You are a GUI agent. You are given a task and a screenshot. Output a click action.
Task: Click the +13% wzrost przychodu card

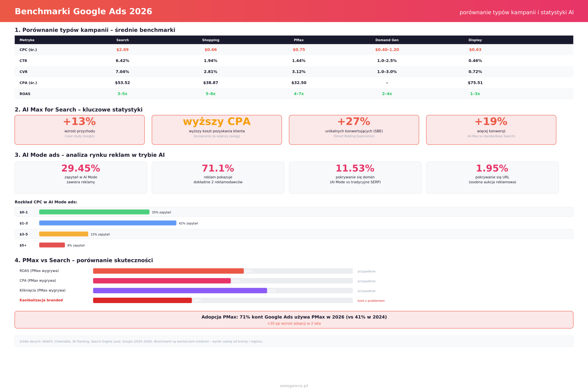point(79,130)
